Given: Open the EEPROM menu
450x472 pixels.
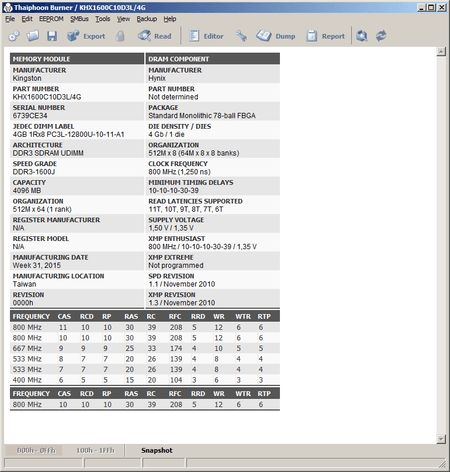Looking at the screenshot, I should coord(51,19).
